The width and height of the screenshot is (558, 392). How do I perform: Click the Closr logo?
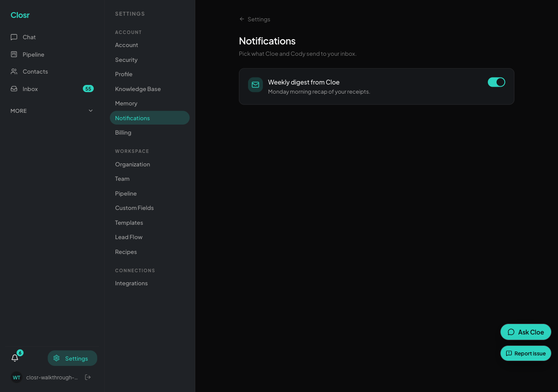pyautogui.click(x=20, y=15)
